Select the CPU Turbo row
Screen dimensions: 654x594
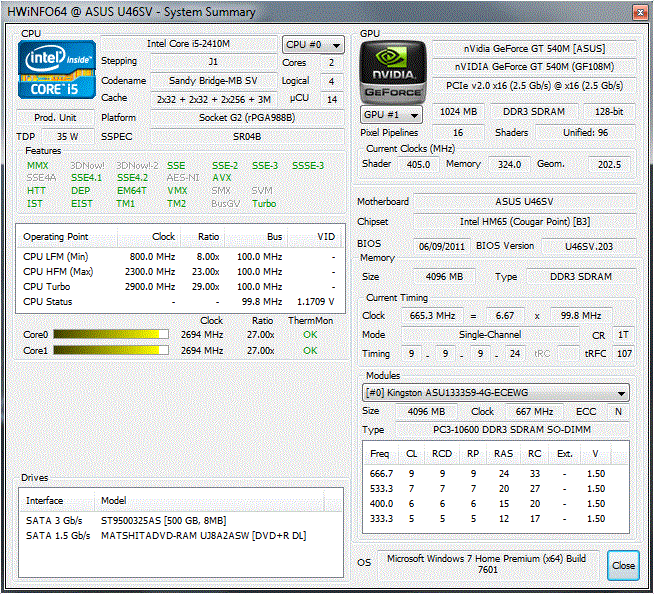180,287
